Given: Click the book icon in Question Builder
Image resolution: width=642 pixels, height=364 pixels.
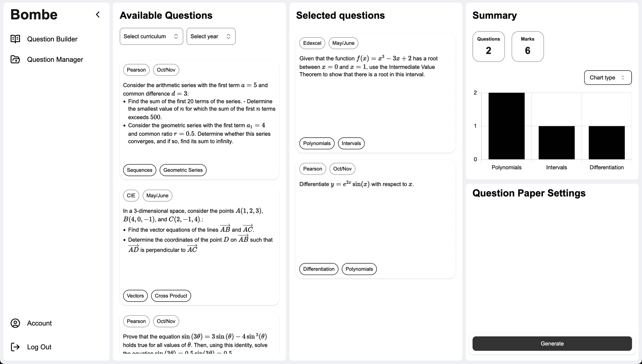Looking at the screenshot, I should tap(16, 39).
